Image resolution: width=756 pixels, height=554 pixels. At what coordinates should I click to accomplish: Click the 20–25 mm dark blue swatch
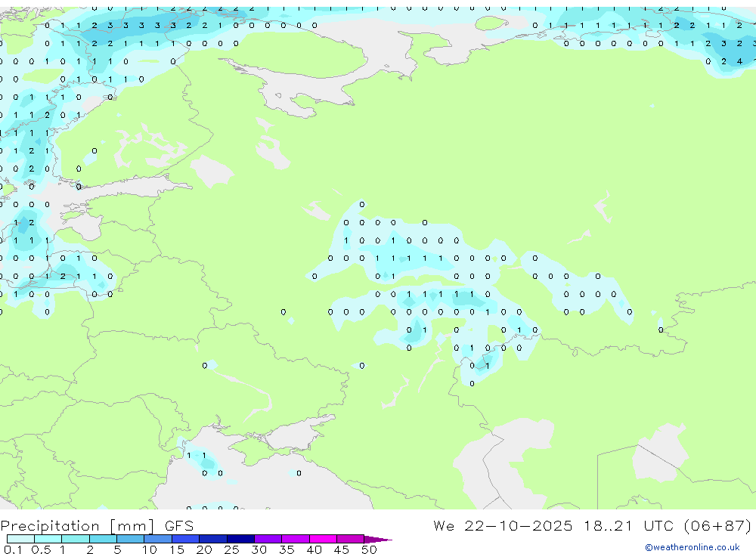tap(213, 539)
